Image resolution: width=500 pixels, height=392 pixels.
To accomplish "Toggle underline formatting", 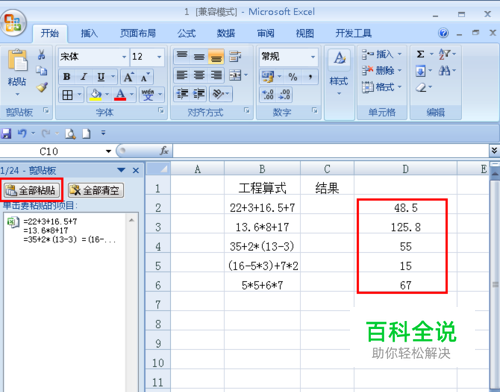I will pyautogui.click(x=101, y=77).
